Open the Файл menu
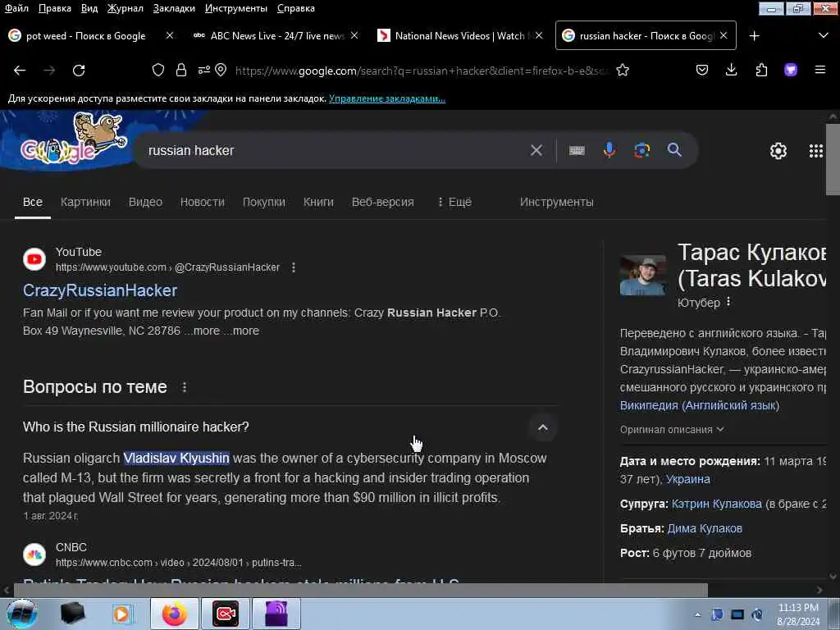840x630 pixels. click(x=16, y=8)
